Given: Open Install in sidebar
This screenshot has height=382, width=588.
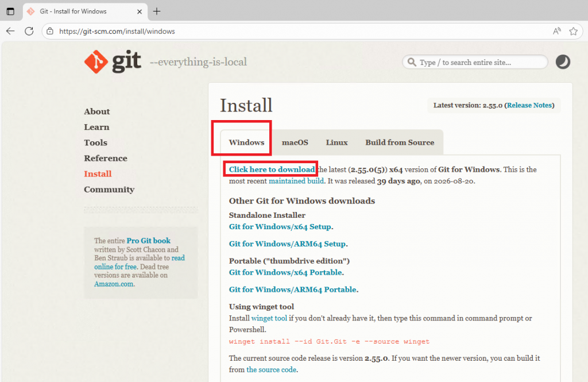Looking at the screenshot, I should 98,173.
